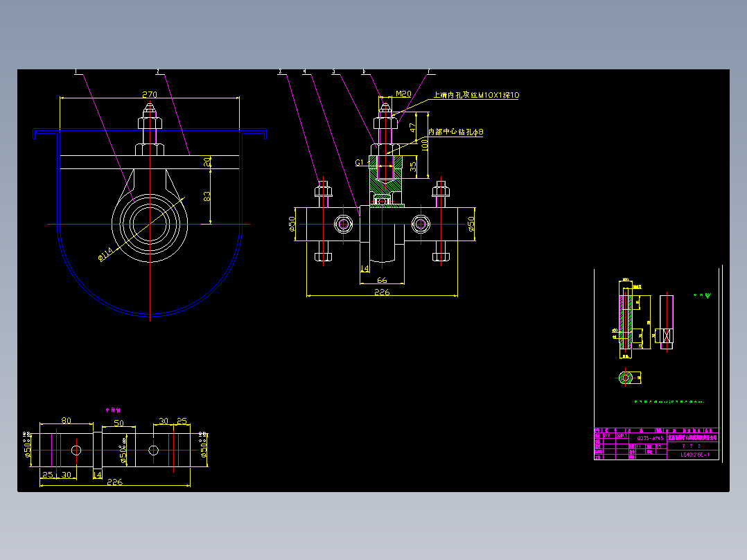Click the 226 dimension under section view
The image size is (747, 560).
tap(382, 292)
